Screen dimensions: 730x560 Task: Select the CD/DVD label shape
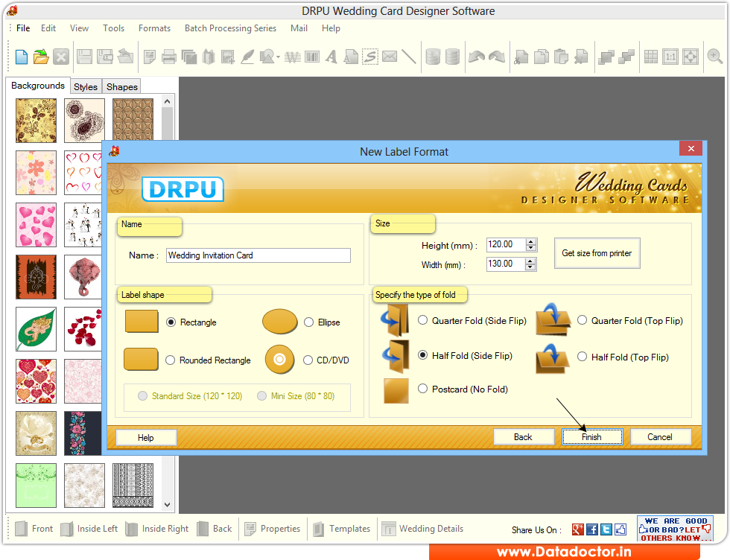(308, 360)
